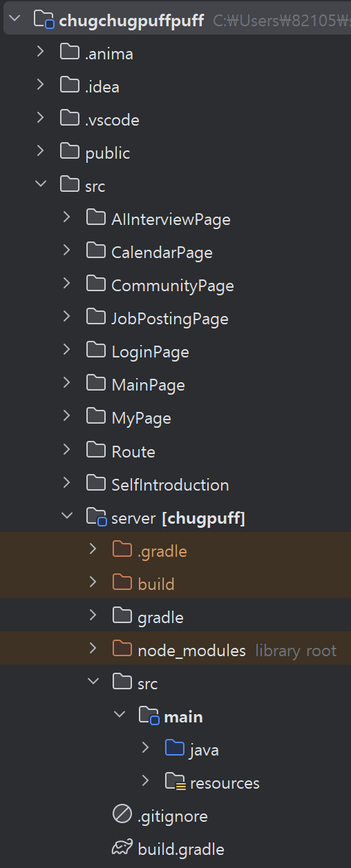Select the 'CommunityPage' folder name
The width and height of the screenshot is (351, 868).
pos(173,286)
